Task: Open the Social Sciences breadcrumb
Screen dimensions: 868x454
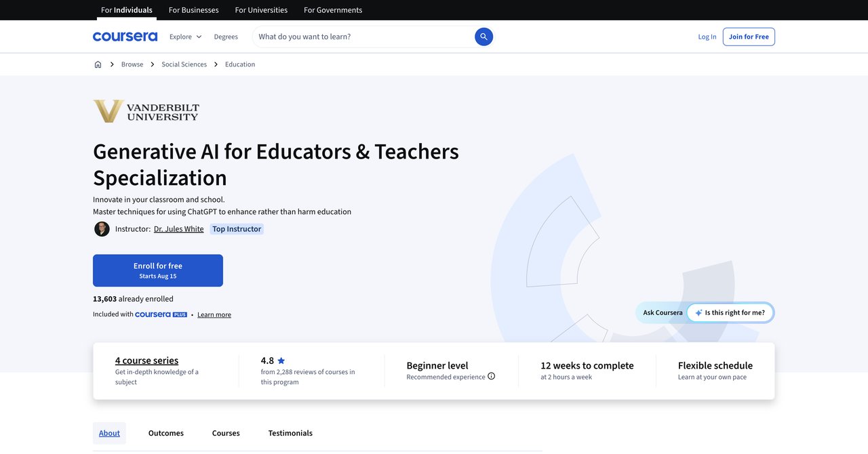Action: [184, 64]
